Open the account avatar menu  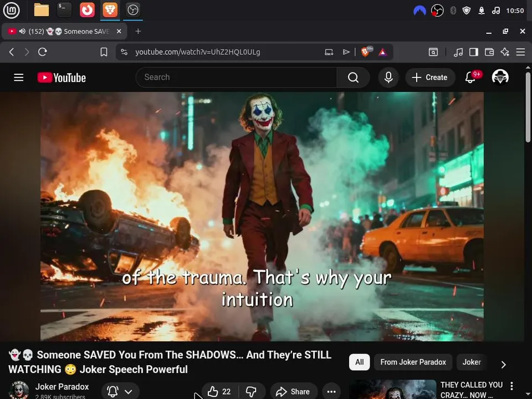500,76
